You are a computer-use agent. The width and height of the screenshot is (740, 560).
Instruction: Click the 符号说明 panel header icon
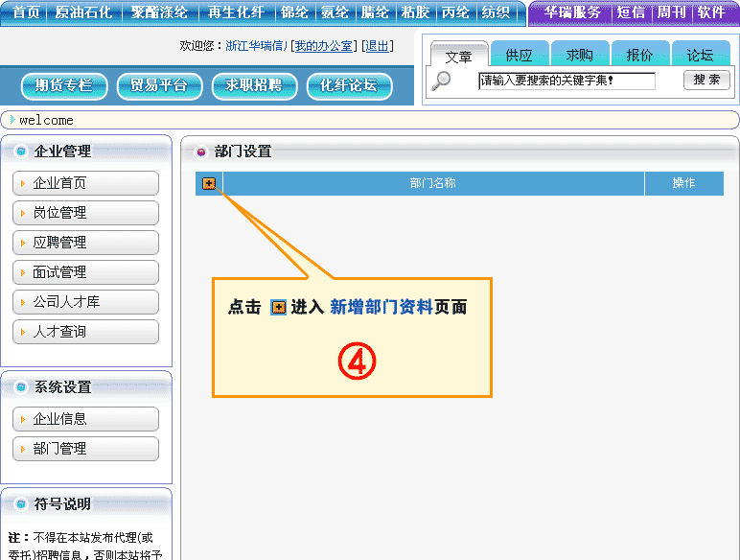point(21,504)
